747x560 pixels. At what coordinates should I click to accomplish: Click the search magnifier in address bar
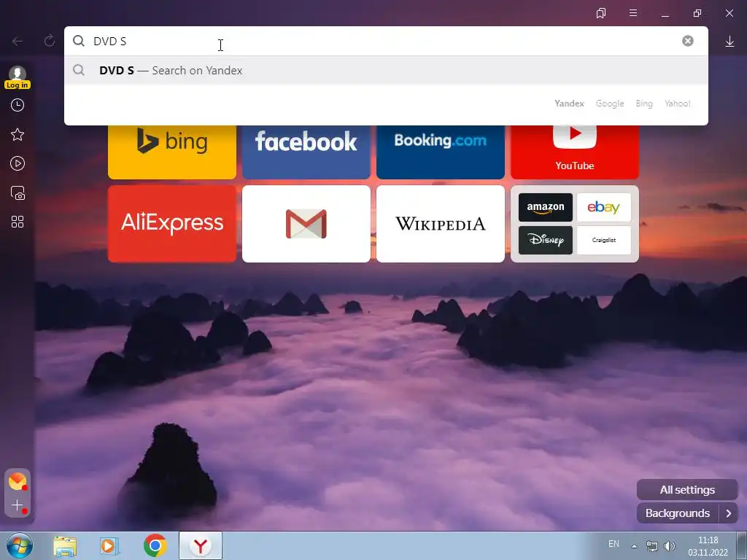(x=79, y=41)
